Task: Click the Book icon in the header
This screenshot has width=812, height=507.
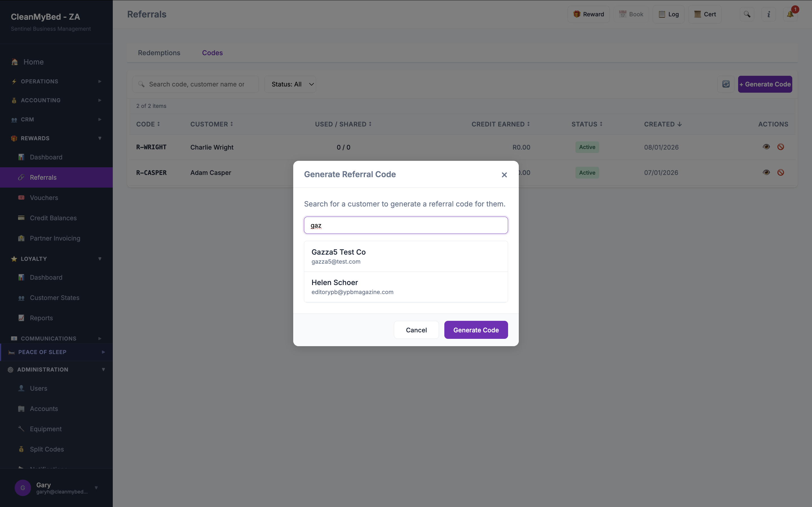Action: pos(631,14)
